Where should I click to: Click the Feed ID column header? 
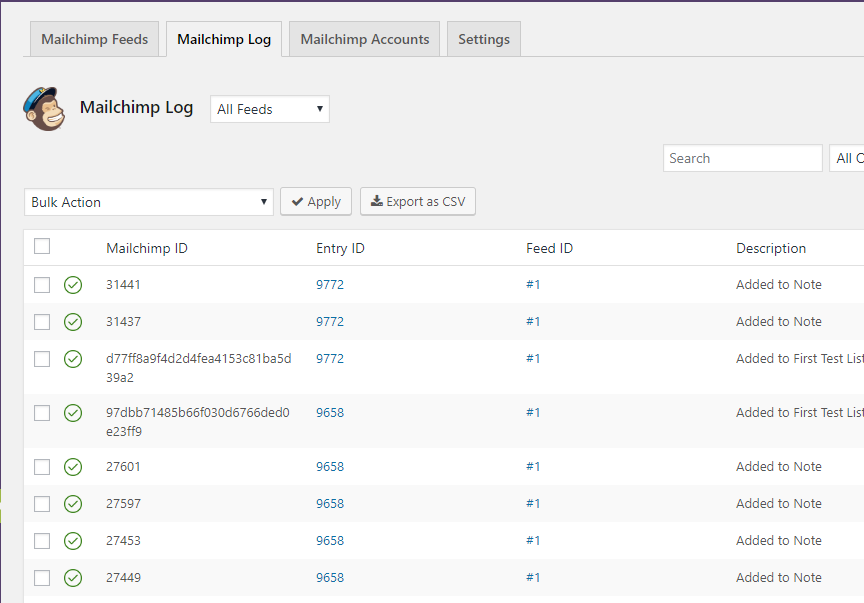(x=549, y=249)
